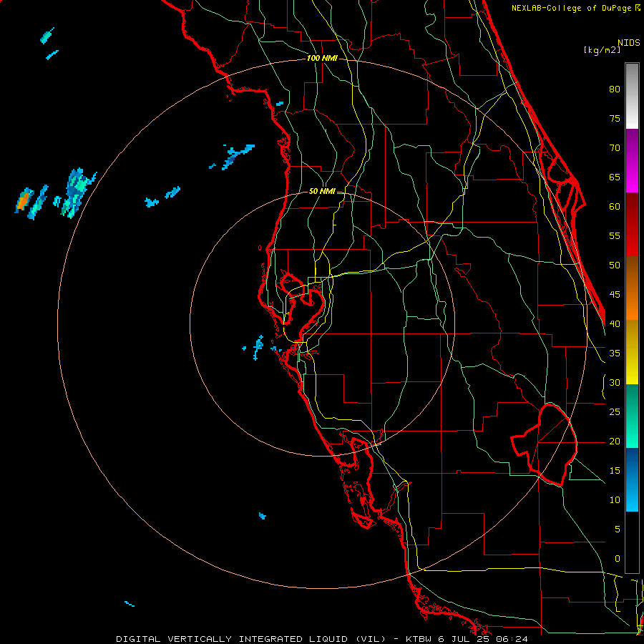
Task: Click the [kg/m2] units label
Action: tap(602, 50)
